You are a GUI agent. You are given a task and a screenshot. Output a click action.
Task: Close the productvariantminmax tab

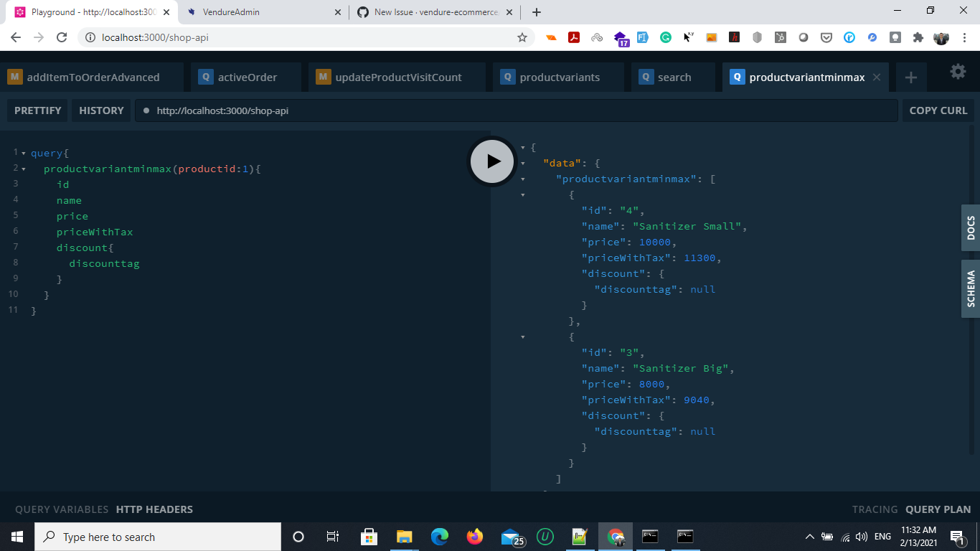coord(876,77)
